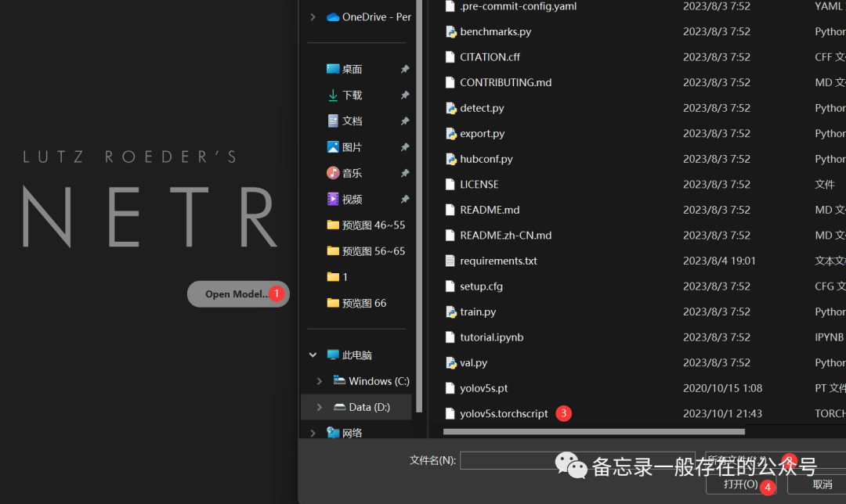The width and height of the screenshot is (846, 504).
Task: Unpin 音乐 using its pin icon
Action: 405,173
